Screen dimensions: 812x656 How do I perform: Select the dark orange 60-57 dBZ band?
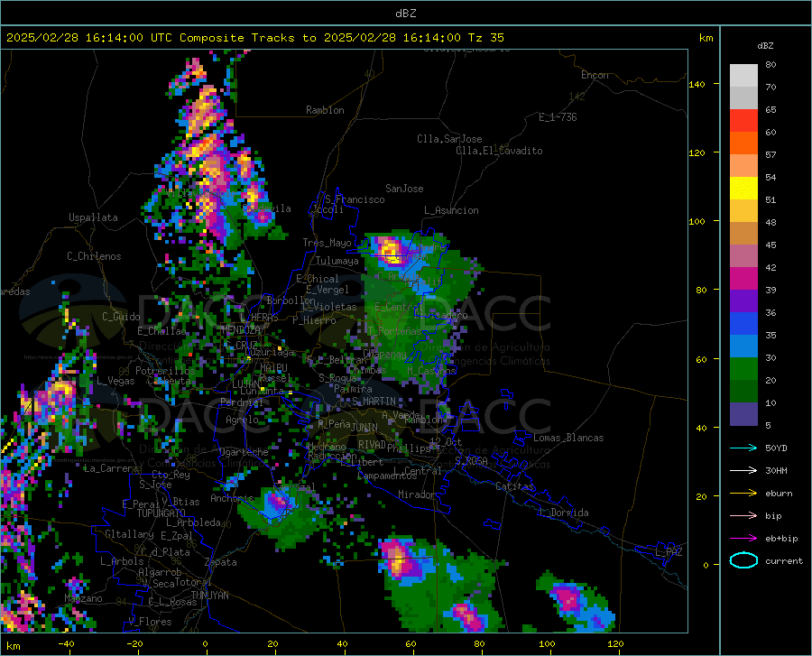[743, 143]
